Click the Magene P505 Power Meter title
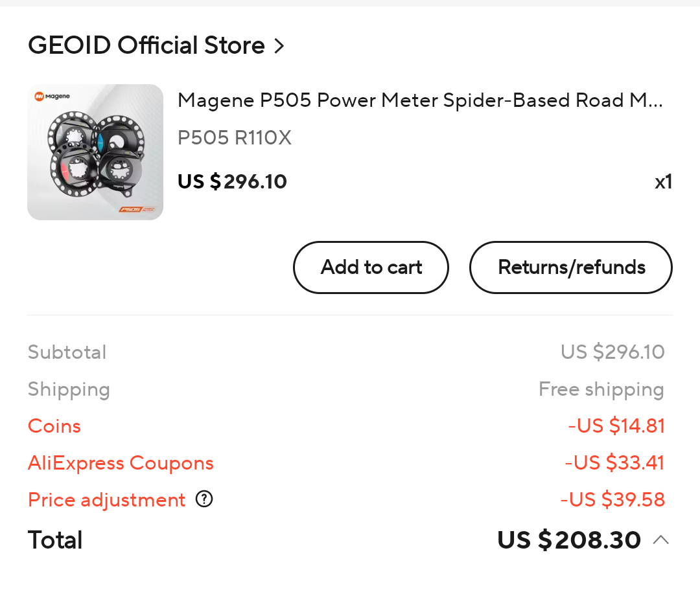Viewport: 700px width, 592px height. pos(420,100)
